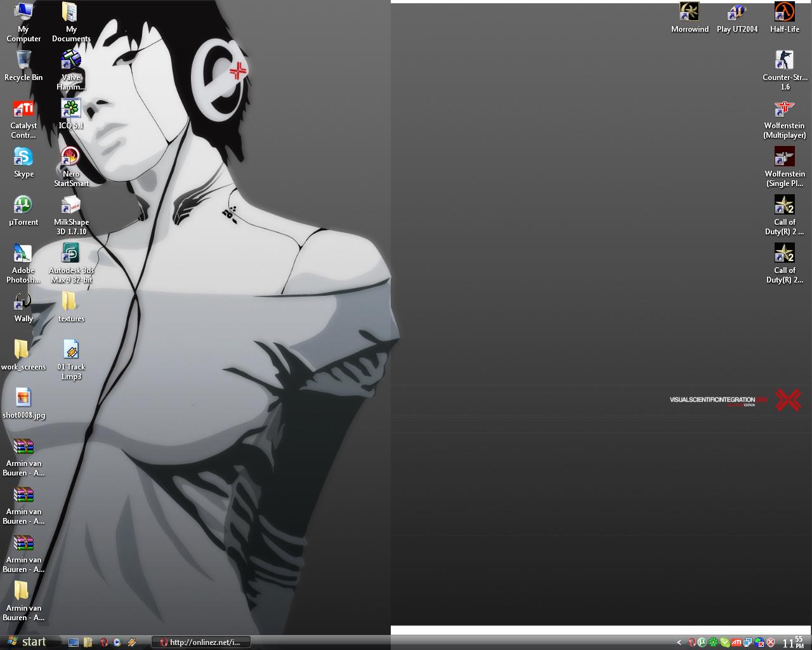Open MilkShape 3D 1.7.10 shortcut
The height and width of the screenshot is (650, 812).
coord(71,215)
